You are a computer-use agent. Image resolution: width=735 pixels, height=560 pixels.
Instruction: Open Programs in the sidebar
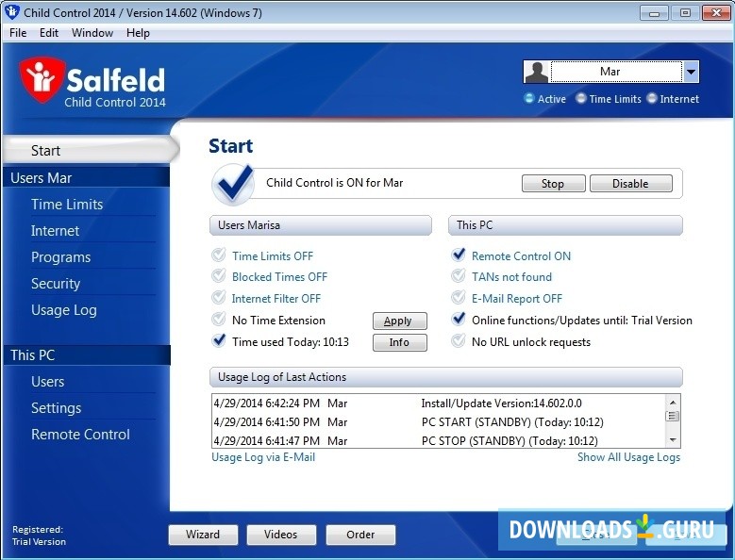[61, 257]
